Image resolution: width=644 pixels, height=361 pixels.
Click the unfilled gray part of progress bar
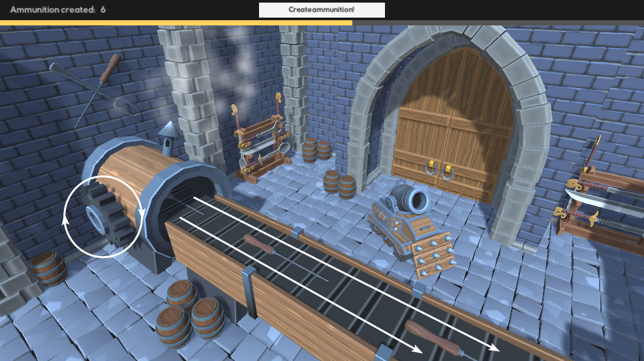click(496, 23)
